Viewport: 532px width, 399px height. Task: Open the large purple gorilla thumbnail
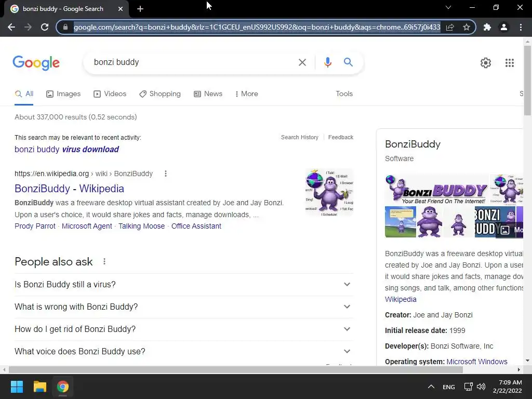click(430, 222)
